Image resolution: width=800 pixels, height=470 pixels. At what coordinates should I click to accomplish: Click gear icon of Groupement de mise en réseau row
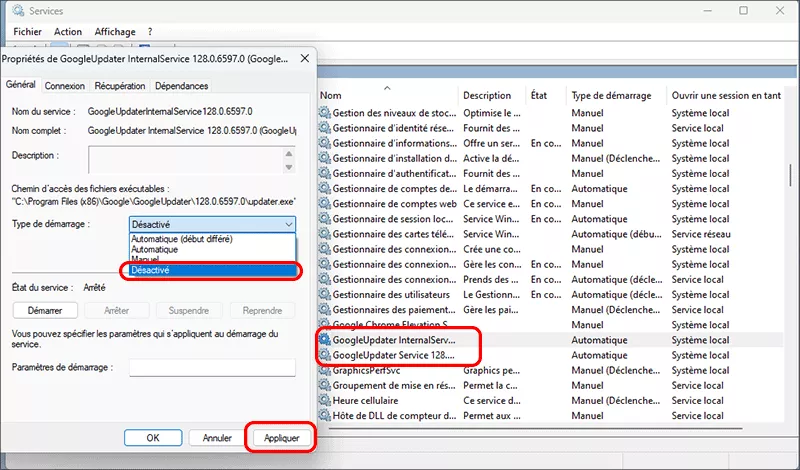tap(324, 385)
